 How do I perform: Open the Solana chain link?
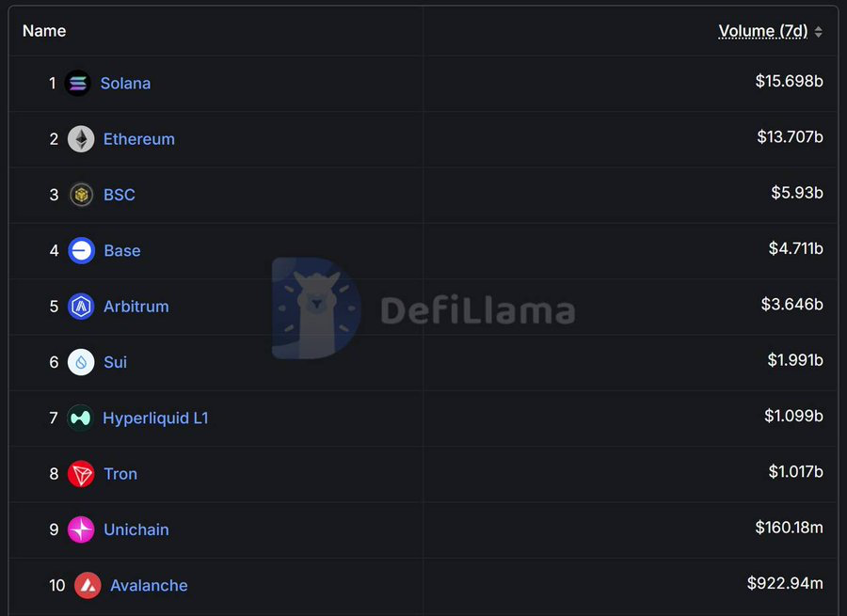[x=125, y=83]
